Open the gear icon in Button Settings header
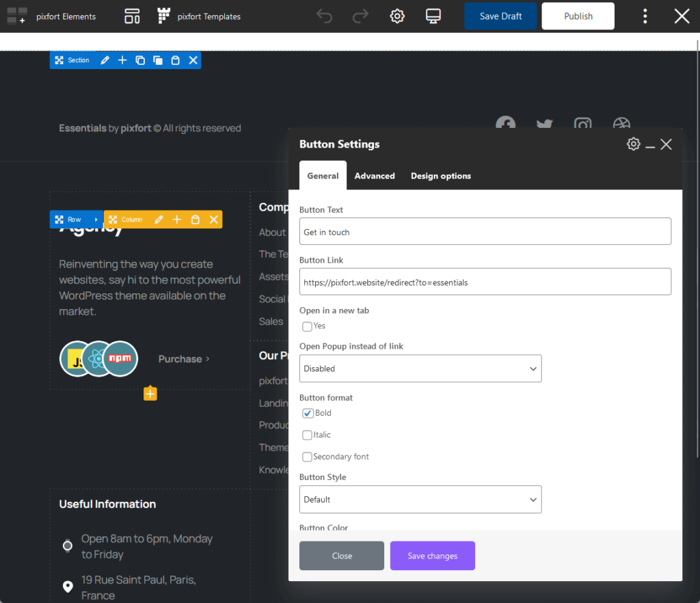This screenshot has height=603, width=700. point(633,144)
